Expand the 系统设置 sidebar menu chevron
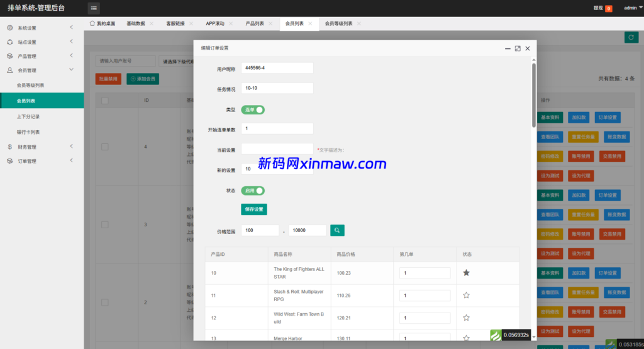The width and height of the screenshot is (644, 349). [x=72, y=28]
